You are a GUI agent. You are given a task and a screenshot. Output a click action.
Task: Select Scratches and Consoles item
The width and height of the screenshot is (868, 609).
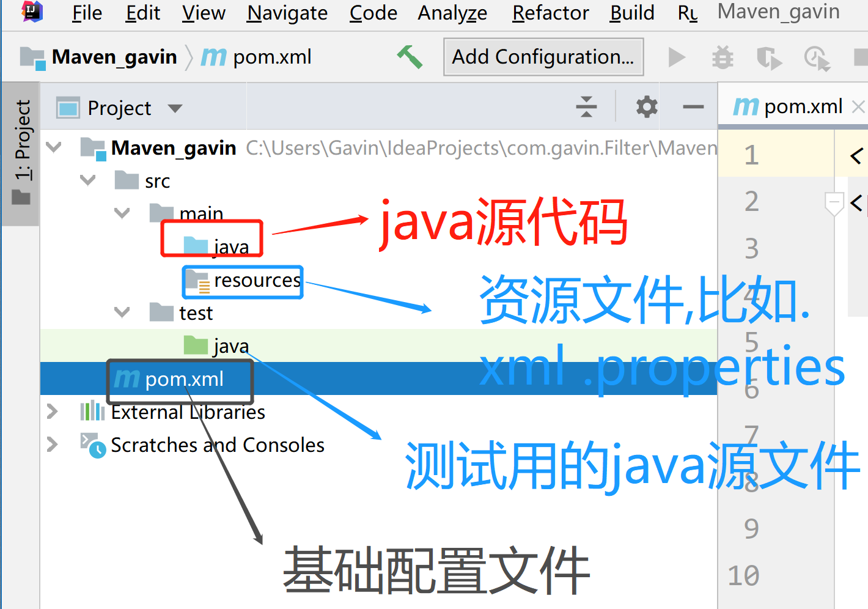[x=202, y=445]
